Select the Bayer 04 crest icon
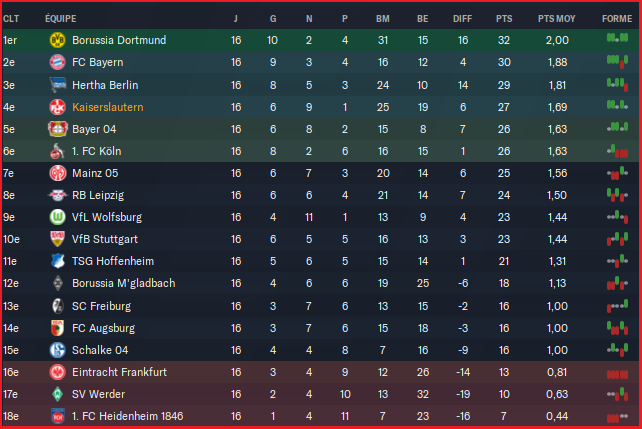This screenshot has height=429, width=642. pyautogui.click(x=57, y=129)
